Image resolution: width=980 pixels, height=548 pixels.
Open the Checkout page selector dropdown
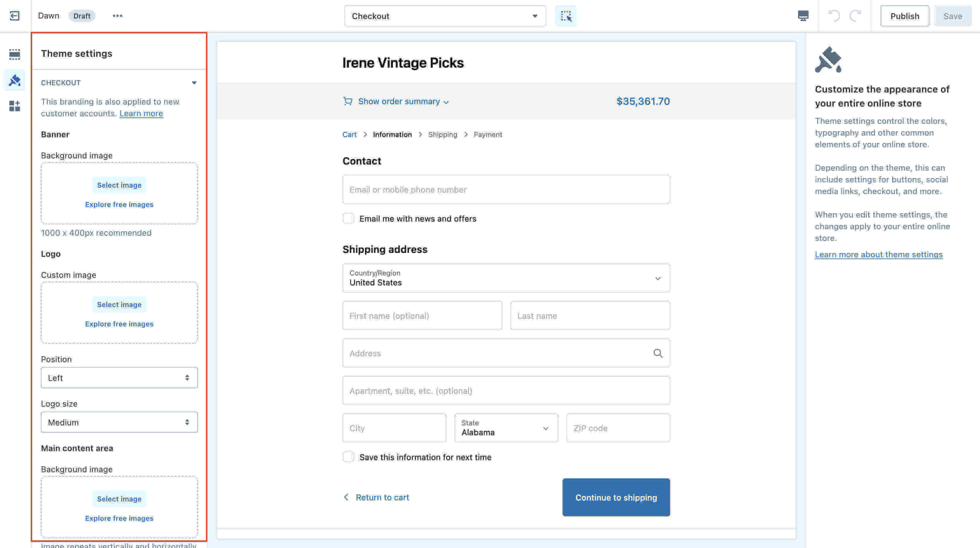pyautogui.click(x=445, y=16)
